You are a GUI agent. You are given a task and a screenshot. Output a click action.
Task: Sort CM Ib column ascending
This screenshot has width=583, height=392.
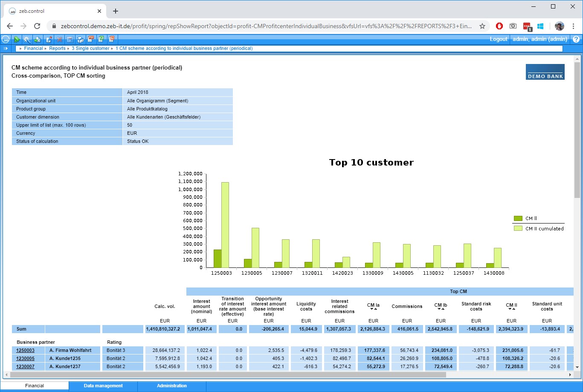[443, 309]
